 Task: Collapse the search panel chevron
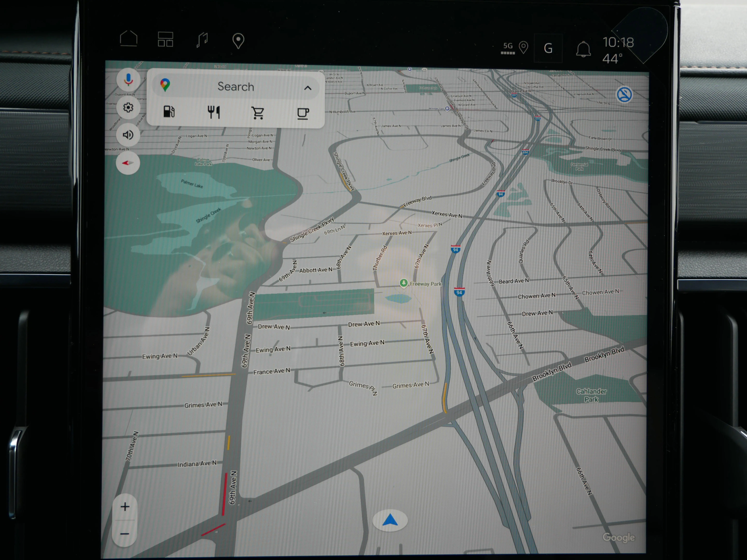coord(308,88)
